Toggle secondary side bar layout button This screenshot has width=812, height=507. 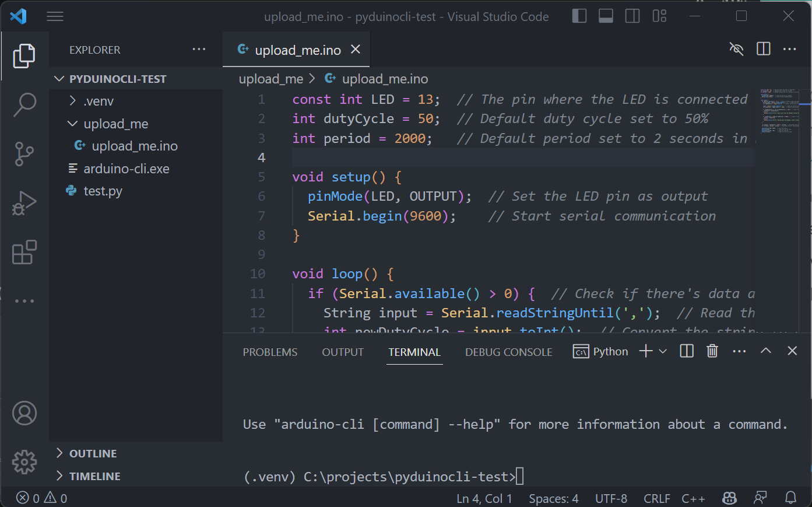click(632, 16)
